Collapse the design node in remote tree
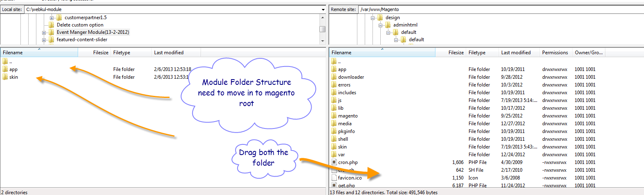 click(x=372, y=18)
